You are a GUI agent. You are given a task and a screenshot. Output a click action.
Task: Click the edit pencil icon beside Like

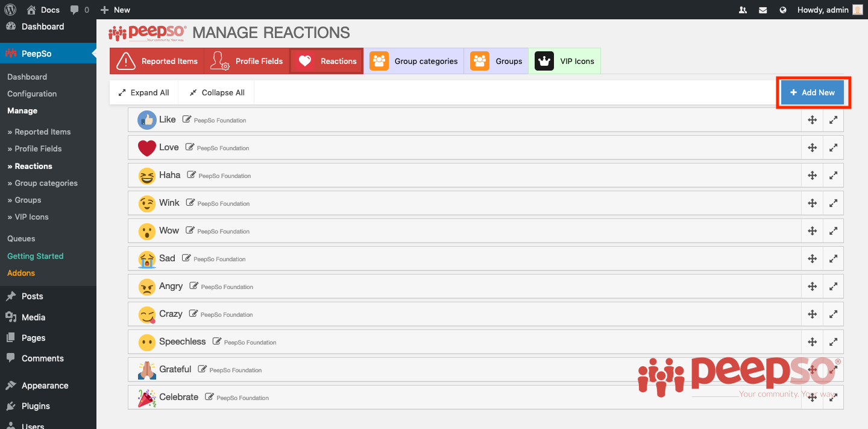pyautogui.click(x=187, y=119)
